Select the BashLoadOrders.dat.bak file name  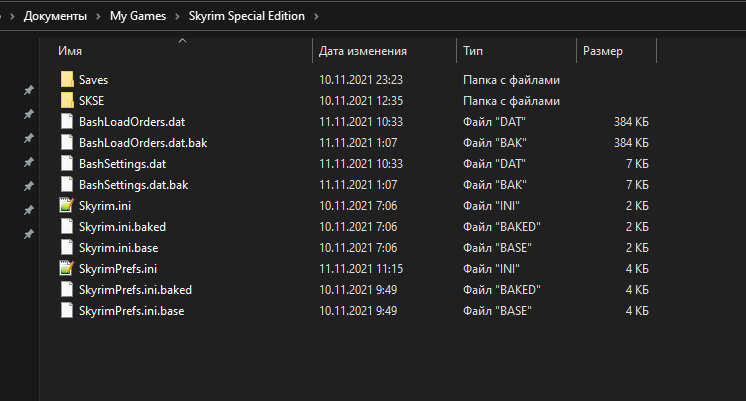coord(143,142)
